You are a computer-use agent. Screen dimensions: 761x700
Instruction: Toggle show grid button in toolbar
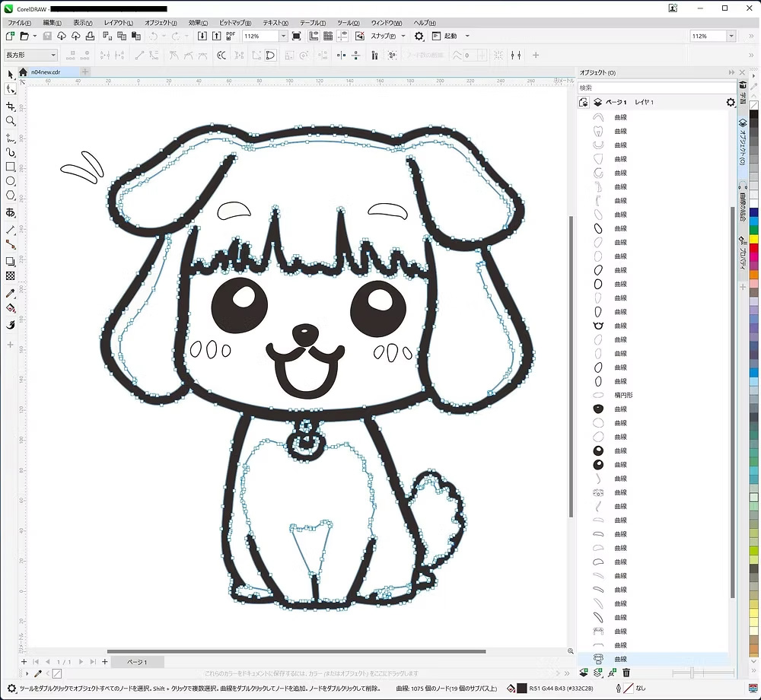coord(327,36)
